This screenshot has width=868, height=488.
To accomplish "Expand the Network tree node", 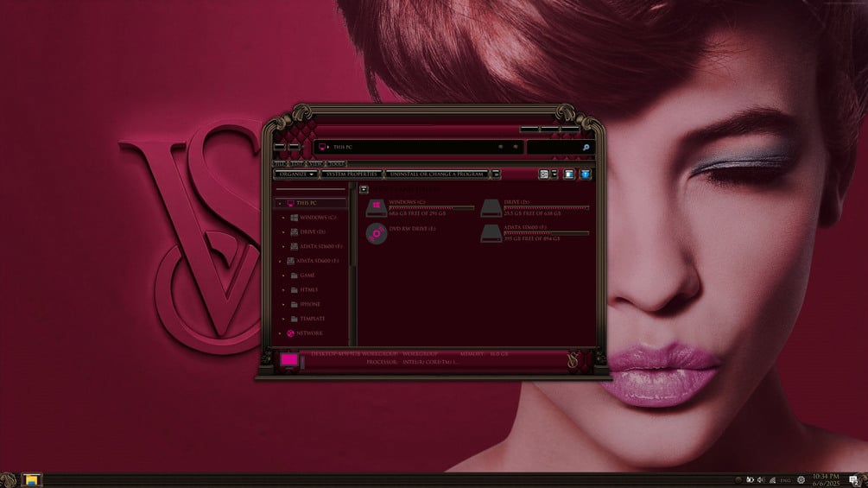I will [x=280, y=333].
